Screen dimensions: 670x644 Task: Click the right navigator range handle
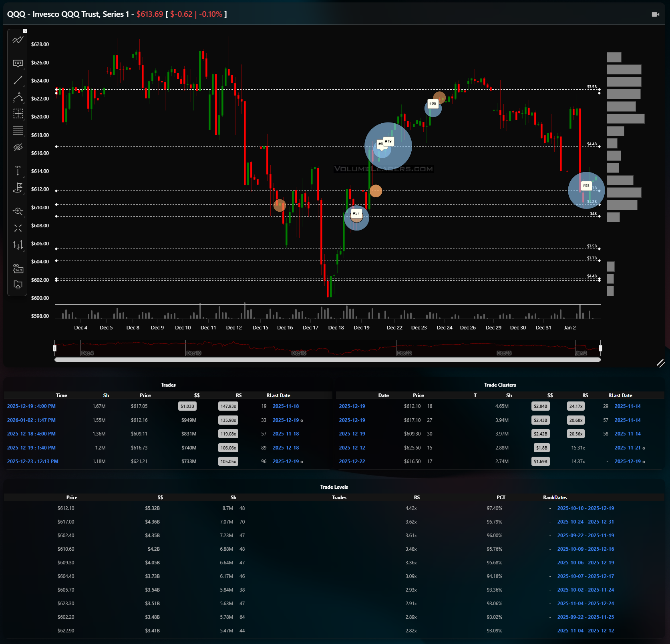pyautogui.click(x=600, y=348)
